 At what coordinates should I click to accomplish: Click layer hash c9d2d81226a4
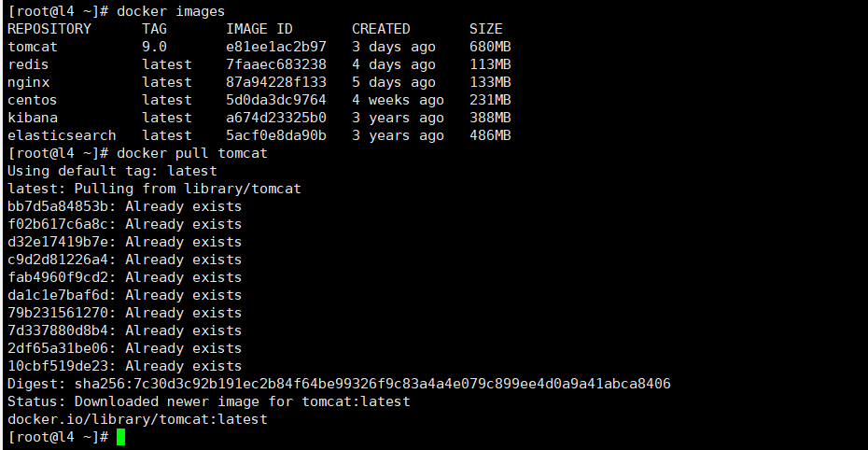[x=58, y=260]
